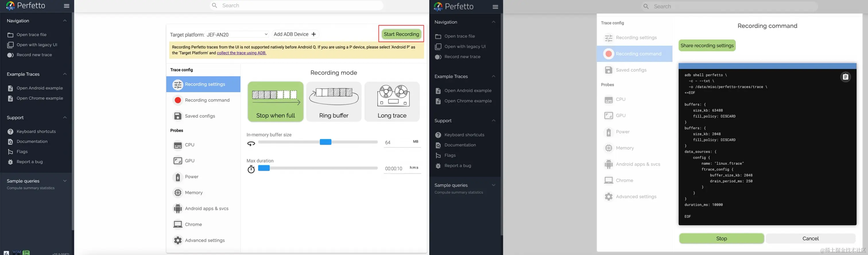Toggle the hamburger menu in right Perfetto window

495,7
